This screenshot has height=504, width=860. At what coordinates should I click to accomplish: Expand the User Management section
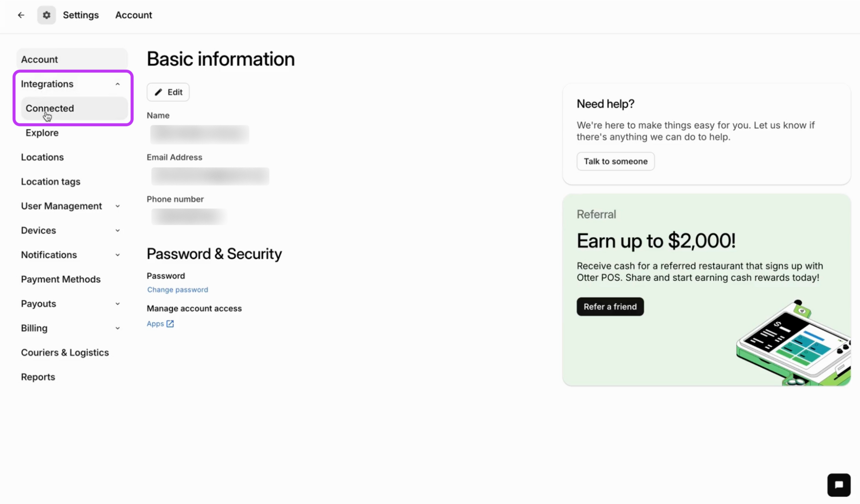pyautogui.click(x=118, y=206)
